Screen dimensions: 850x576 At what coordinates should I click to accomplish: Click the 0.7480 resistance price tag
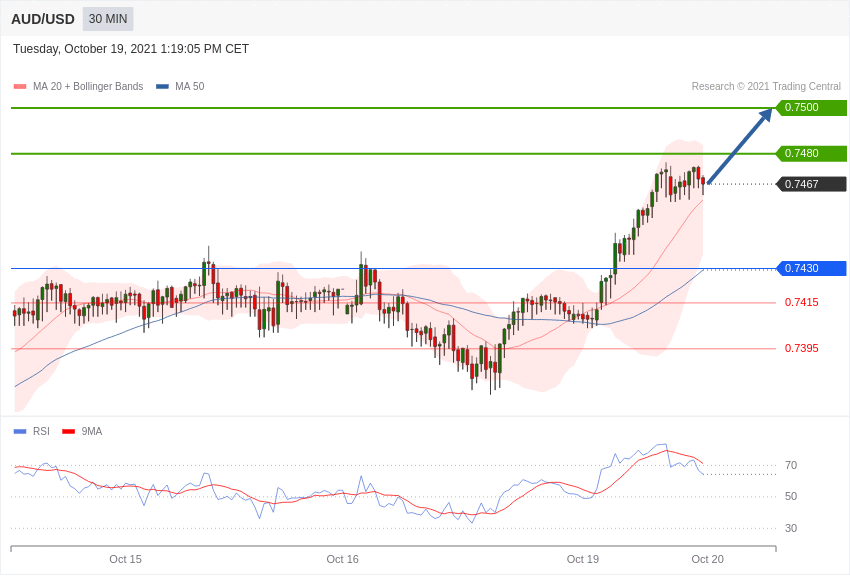click(811, 153)
